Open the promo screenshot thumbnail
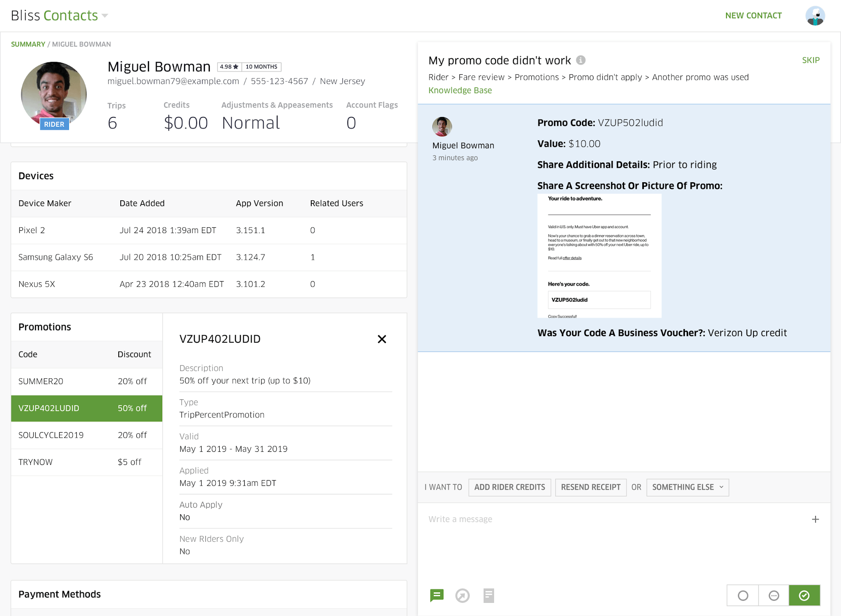The height and width of the screenshot is (616, 841). tap(599, 256)
